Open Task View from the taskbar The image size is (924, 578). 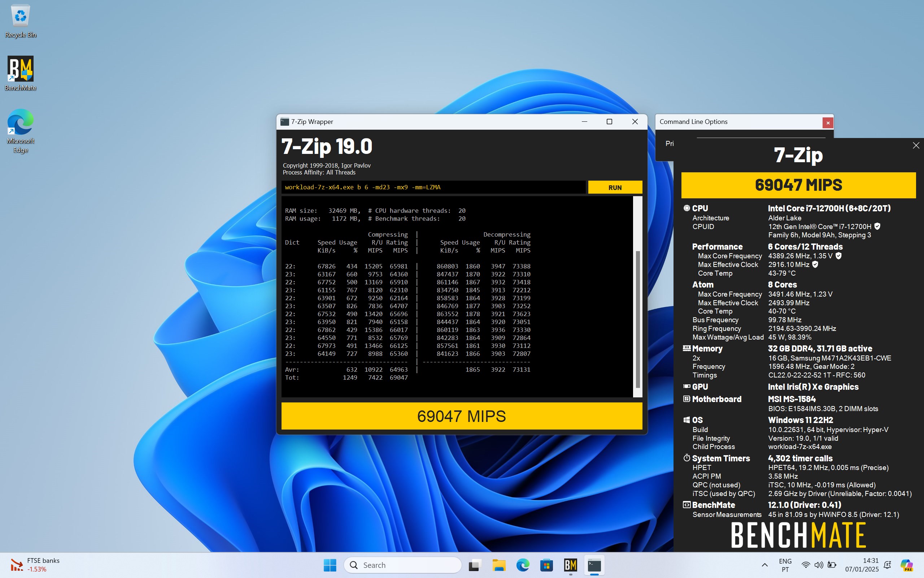pyautogui.click(x=475, y=565)
